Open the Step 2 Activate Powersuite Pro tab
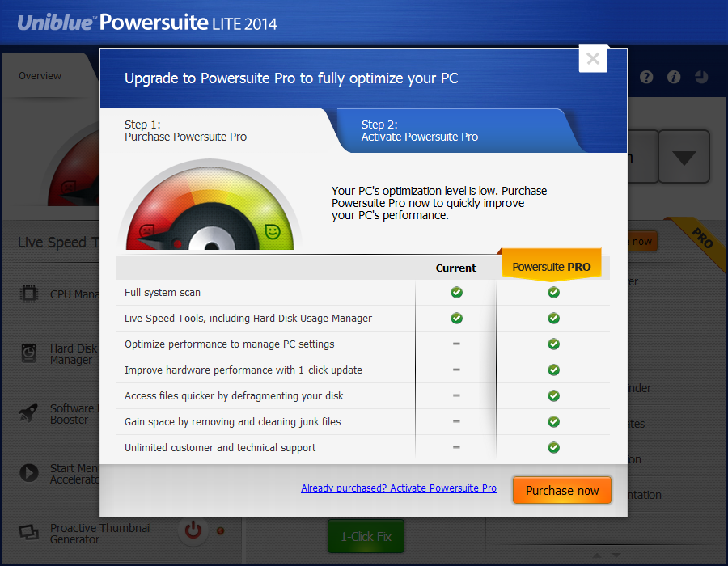Image resolution: width=728 pixels, height=566 pixels. coord(457,131)
